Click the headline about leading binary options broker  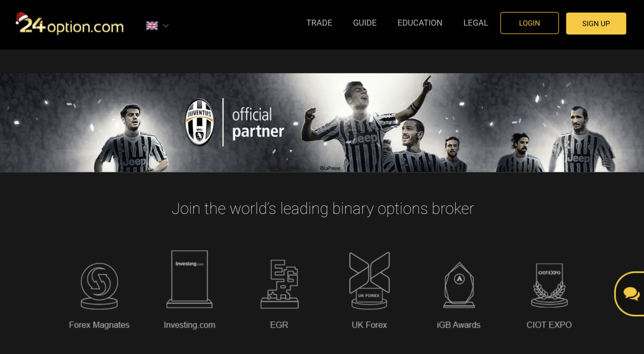click(x=323, y=209)
